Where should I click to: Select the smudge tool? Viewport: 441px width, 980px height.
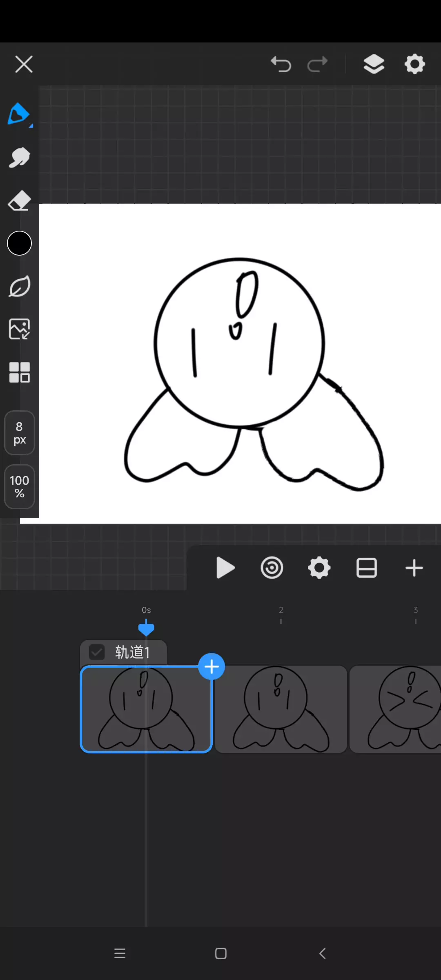click(x=19, y=158)
